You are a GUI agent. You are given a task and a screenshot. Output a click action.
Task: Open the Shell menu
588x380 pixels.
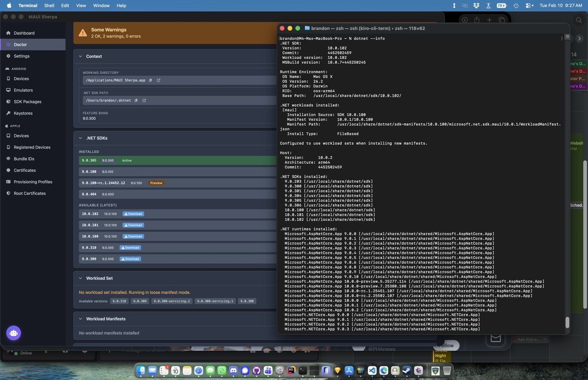(x=49, y=5)
